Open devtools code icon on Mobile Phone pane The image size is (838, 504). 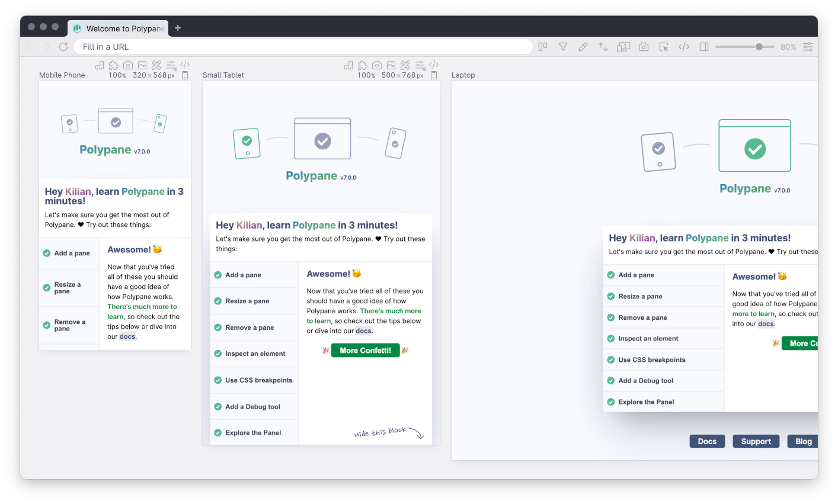point(185,65)
